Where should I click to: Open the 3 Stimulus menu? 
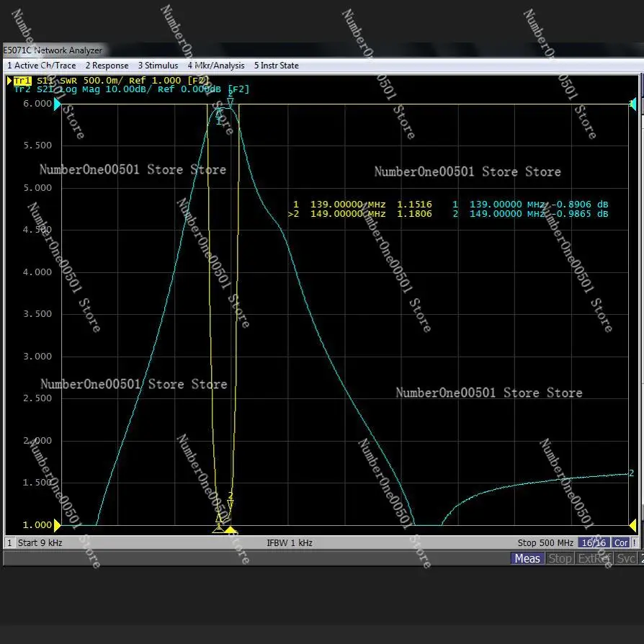(158, 66)
